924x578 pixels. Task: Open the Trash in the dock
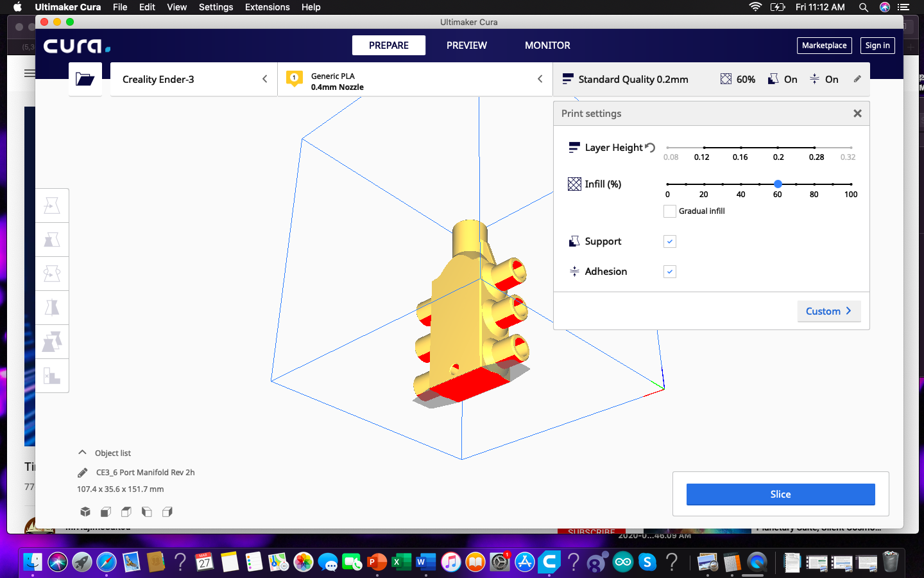[891, 562]
